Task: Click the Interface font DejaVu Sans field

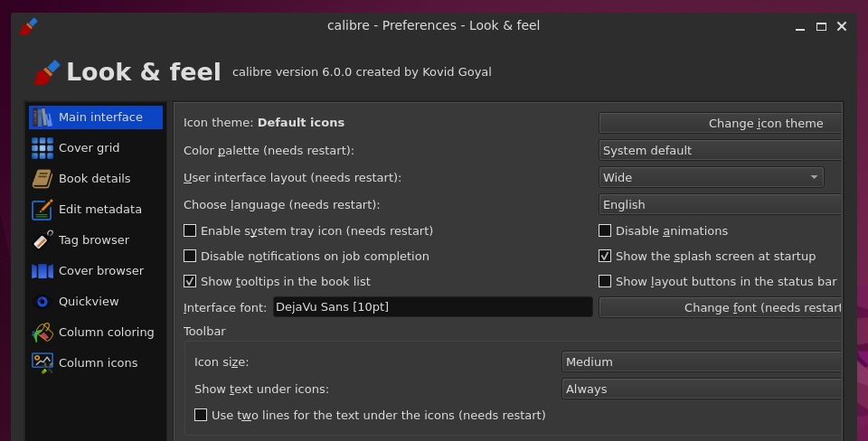Action: [x=432, y=307]
